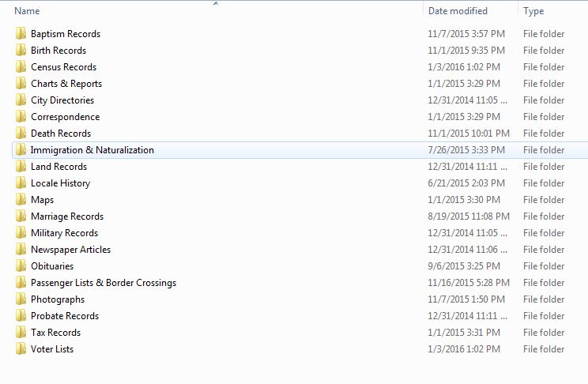588x384 pixels.
Task: Select the Voter Lists name text
Action: point(52,348)
